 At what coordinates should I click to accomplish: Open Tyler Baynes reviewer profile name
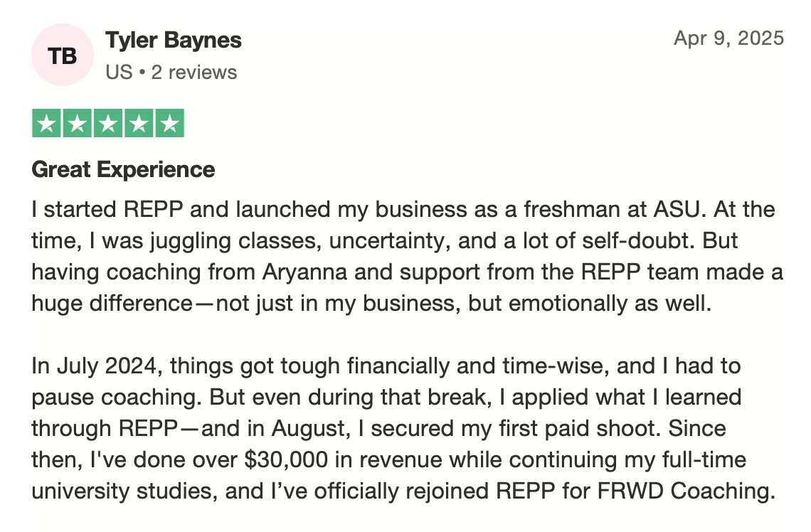click(174, 41)
